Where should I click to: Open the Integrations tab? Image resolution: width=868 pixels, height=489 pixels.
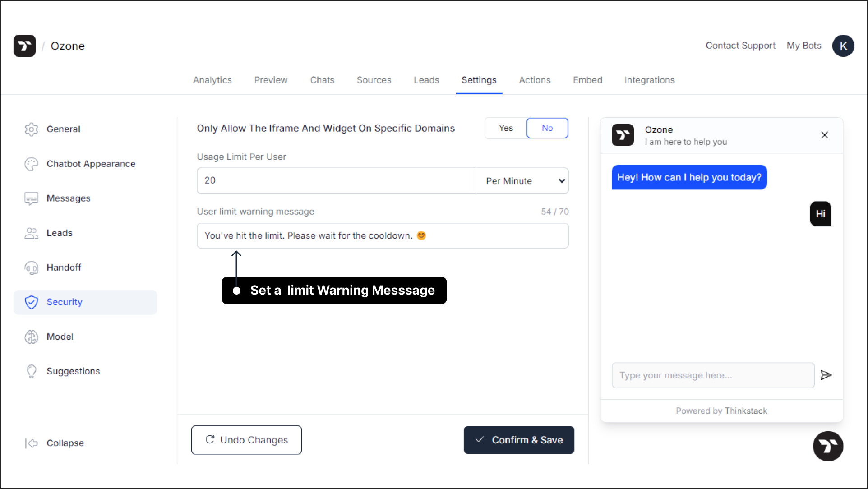pyautogui.click(x=650, y=80)
